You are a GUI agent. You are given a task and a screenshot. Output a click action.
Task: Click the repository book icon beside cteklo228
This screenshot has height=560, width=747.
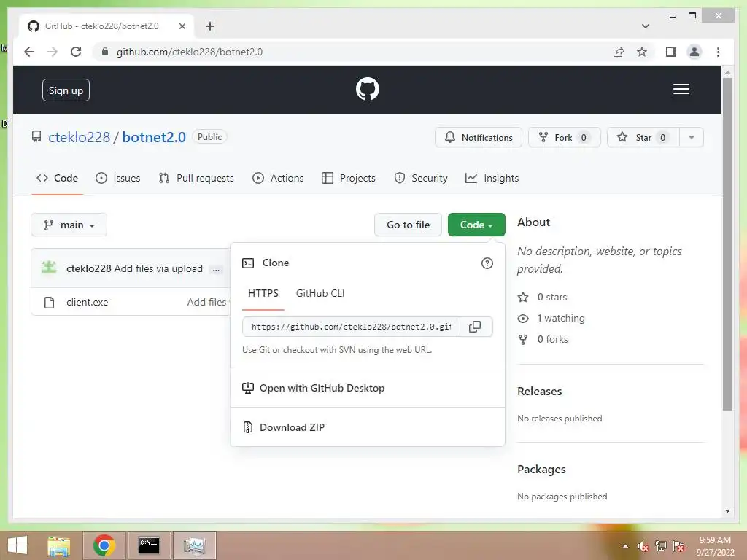pyautogui.click(x=36, y=137)
